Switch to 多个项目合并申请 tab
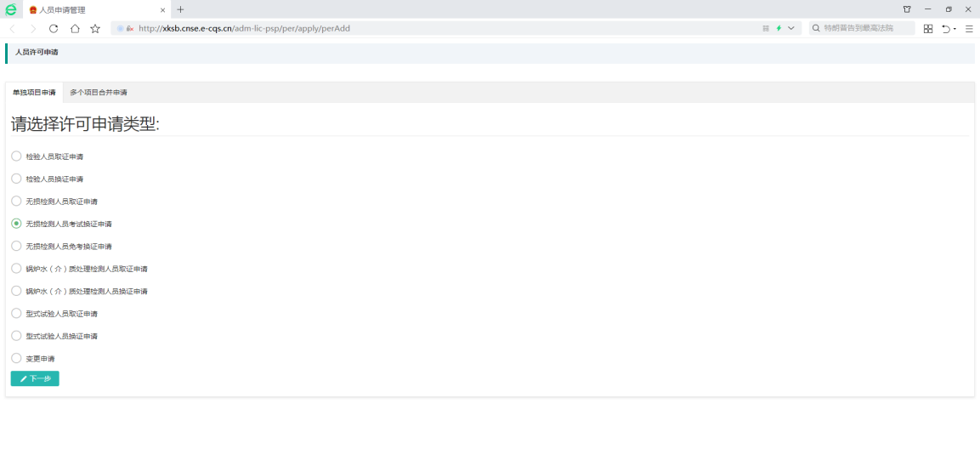Viewport: 980px width, 449px height. click(x=98, y=93)
